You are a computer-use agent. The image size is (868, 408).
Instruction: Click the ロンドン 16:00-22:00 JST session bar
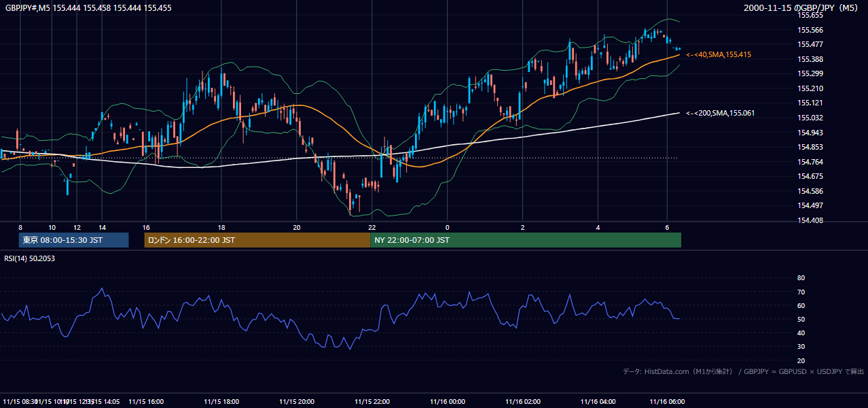tap(257, 240)
